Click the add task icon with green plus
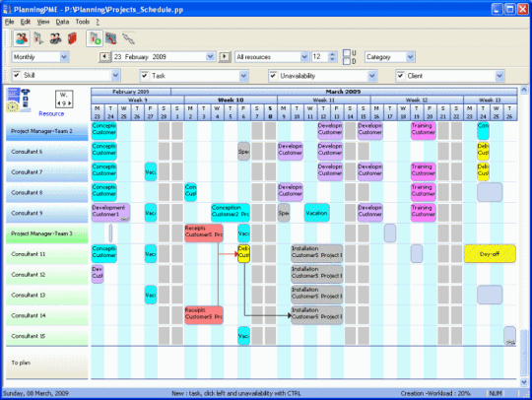The width and height of the screenshot is (532, 400). (95, 38)
